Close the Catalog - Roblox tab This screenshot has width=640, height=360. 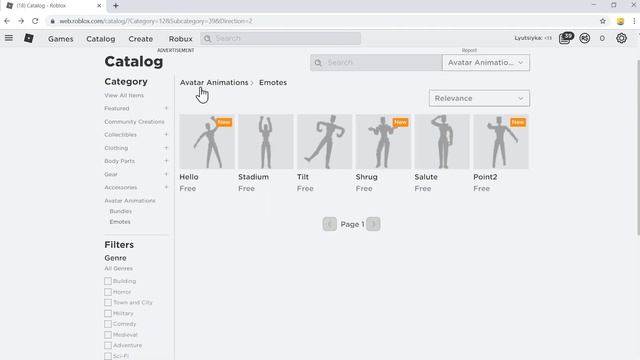(99, 6)
